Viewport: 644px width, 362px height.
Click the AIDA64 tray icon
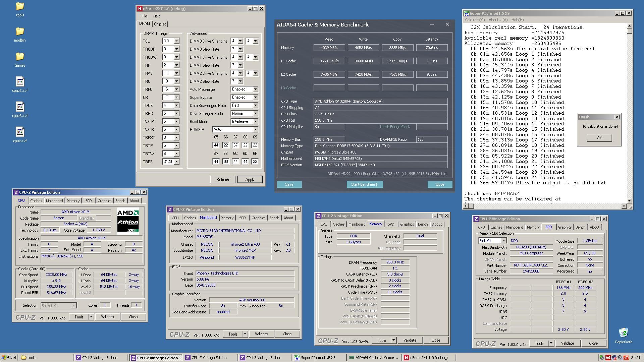[x=608, y=358]
